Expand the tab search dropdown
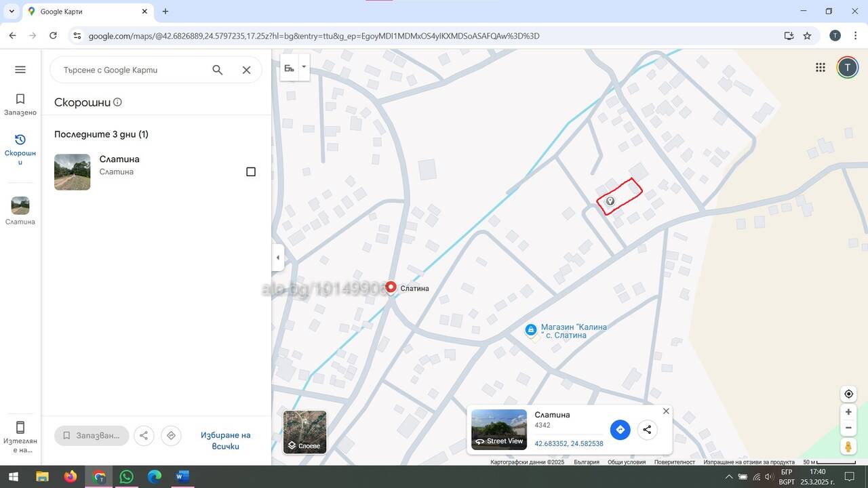Image resolution: width=868 pixels, height=488 pixels. coord(12,12)
